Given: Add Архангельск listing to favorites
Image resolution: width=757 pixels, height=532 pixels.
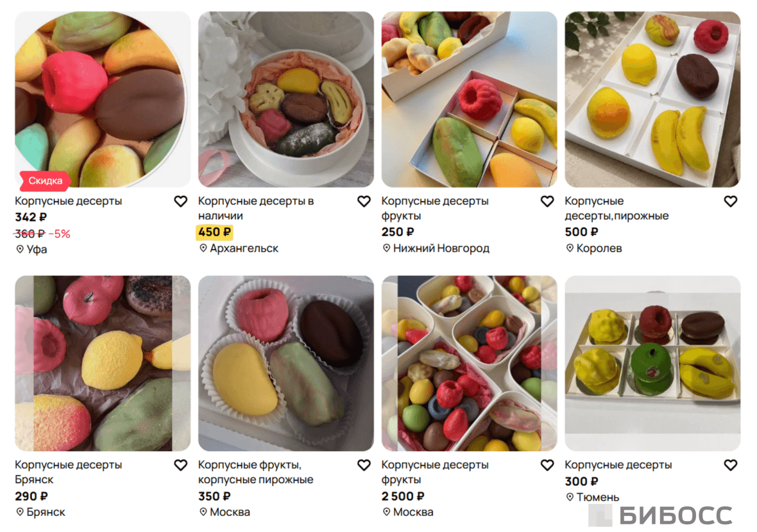Looking at the screenshot, I should click(x=364, y=202).
